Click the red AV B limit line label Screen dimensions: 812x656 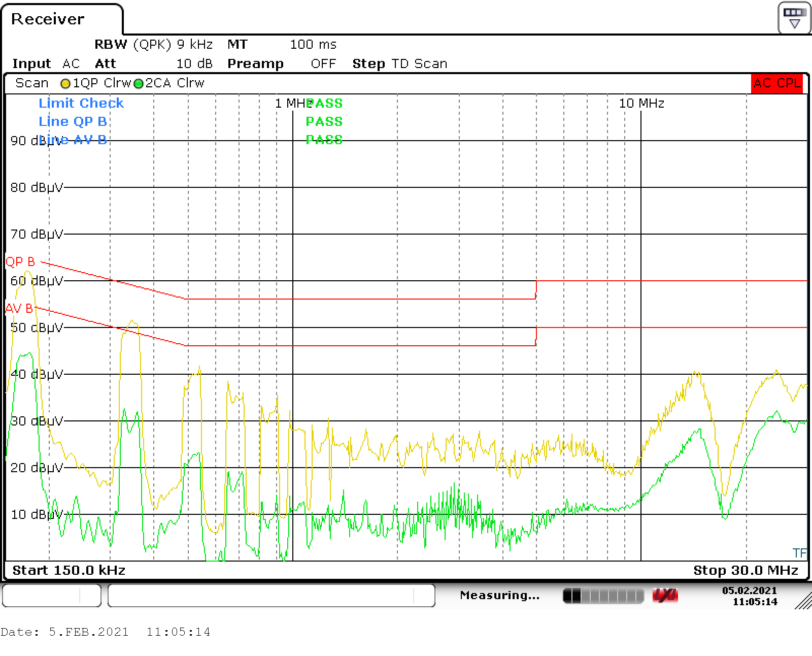point(19,308)
